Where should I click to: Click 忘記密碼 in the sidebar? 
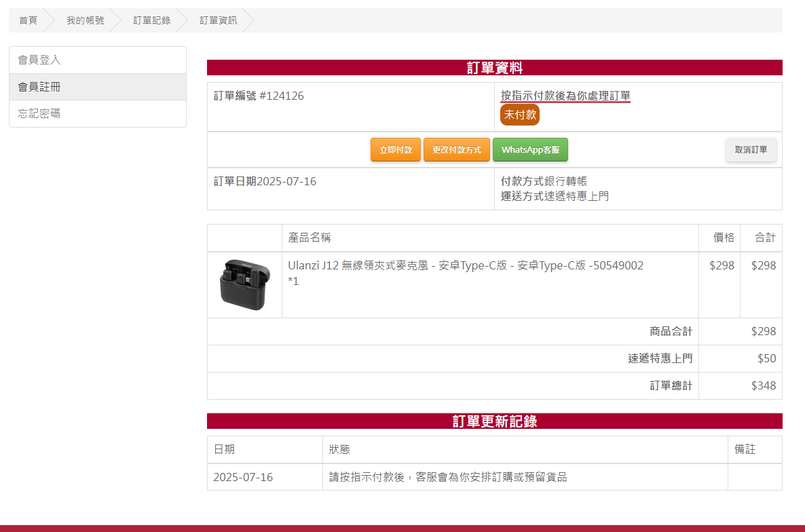click(39, 113)
